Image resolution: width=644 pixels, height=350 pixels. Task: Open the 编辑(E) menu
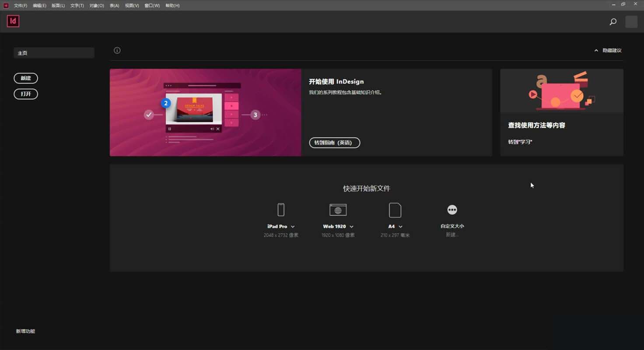pos(39,6)
